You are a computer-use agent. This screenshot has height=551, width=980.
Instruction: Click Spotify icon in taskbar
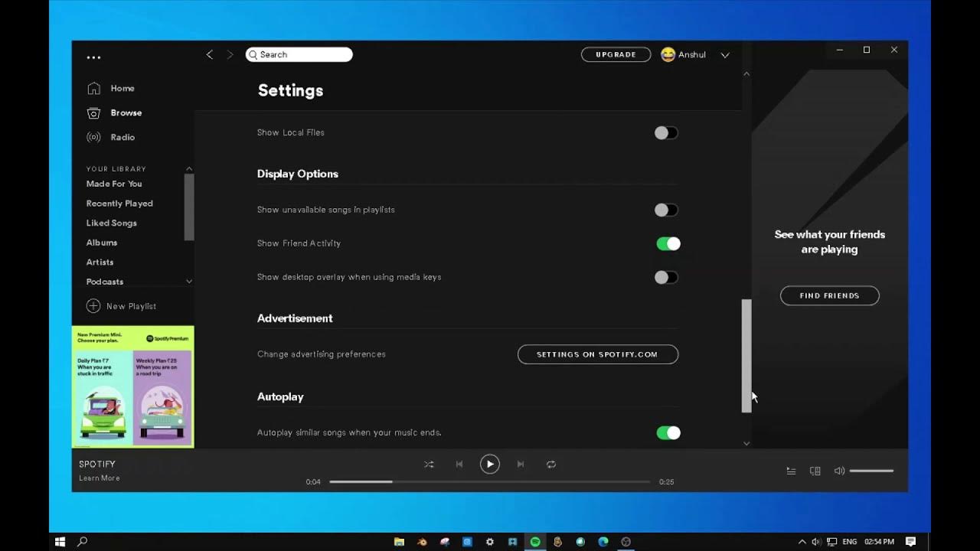pyautogui.click(x=535, y=542)
